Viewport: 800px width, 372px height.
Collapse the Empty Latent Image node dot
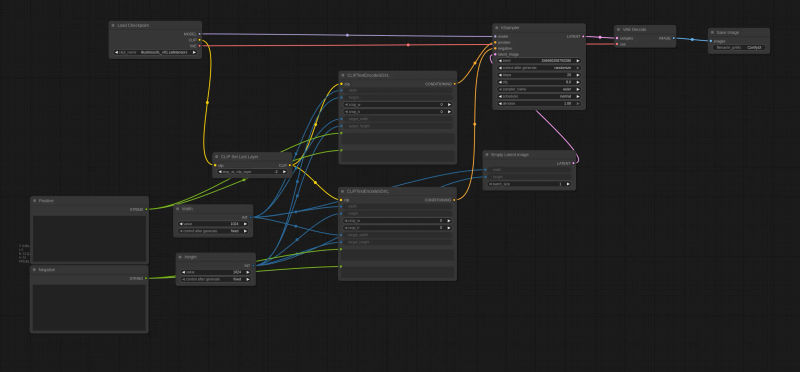click(487, 155)
